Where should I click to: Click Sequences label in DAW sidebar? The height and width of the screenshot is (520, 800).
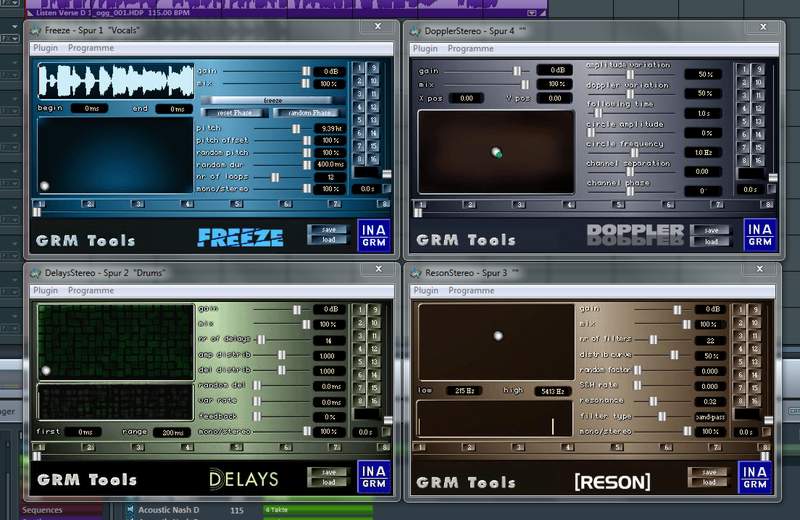(x=42, y=510)
